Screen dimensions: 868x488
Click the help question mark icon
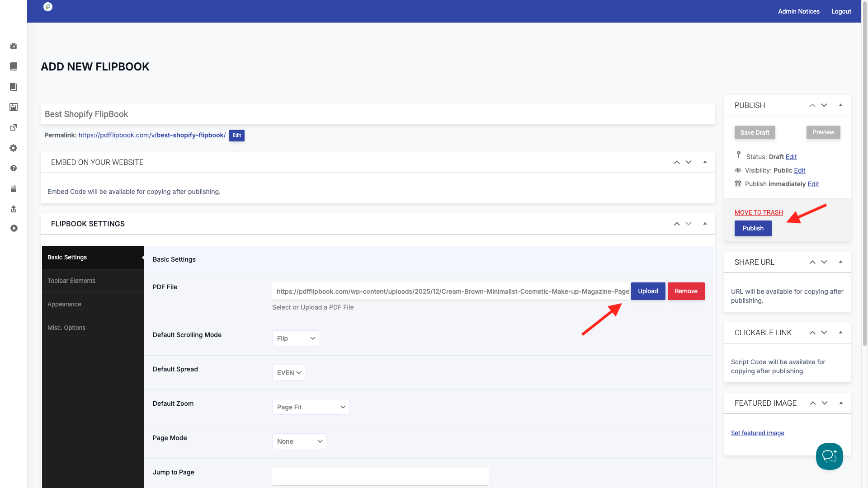[14, 168]
